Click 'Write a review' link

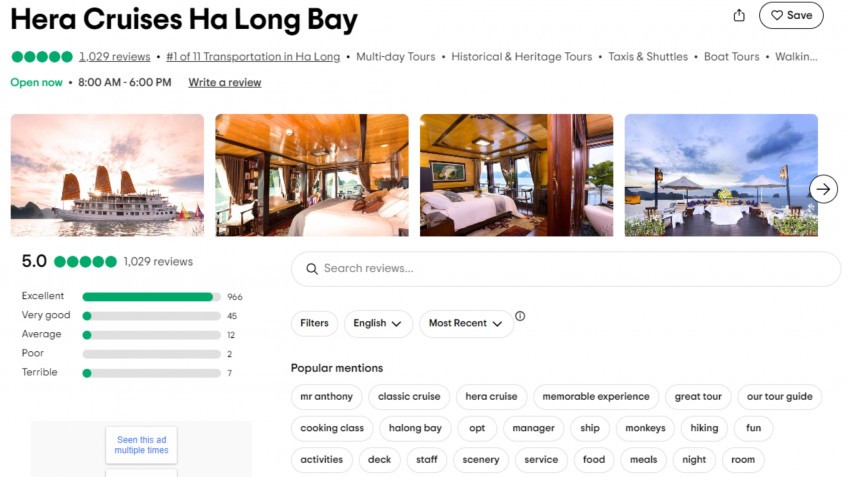pyautogui.click(x=225, y=82)
